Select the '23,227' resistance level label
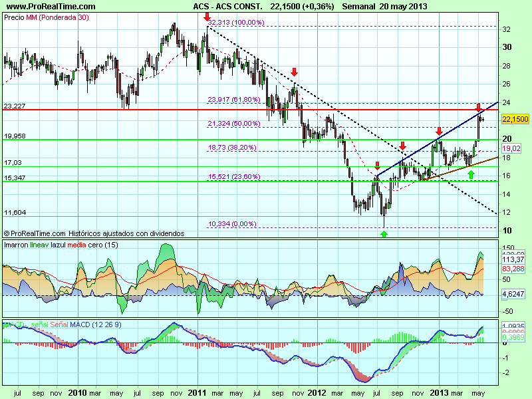The height and width of the screenshot is (399, 532). [x=15, y=106]
